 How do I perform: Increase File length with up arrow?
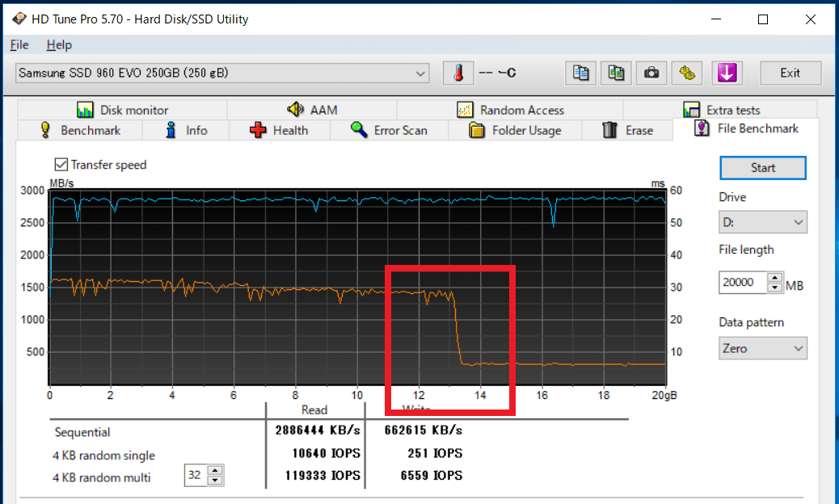point(775,277)
